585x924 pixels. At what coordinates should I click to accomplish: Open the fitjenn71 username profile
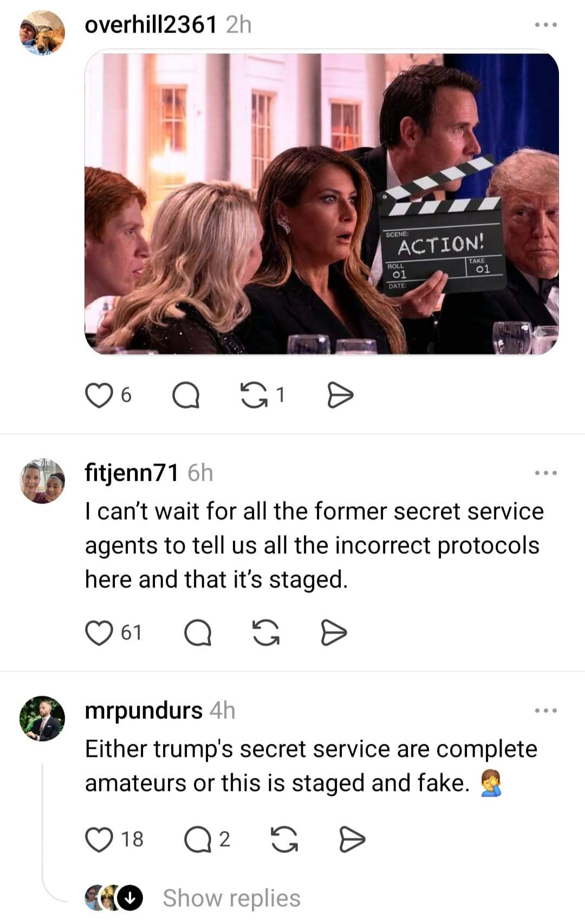click(132, 473)
